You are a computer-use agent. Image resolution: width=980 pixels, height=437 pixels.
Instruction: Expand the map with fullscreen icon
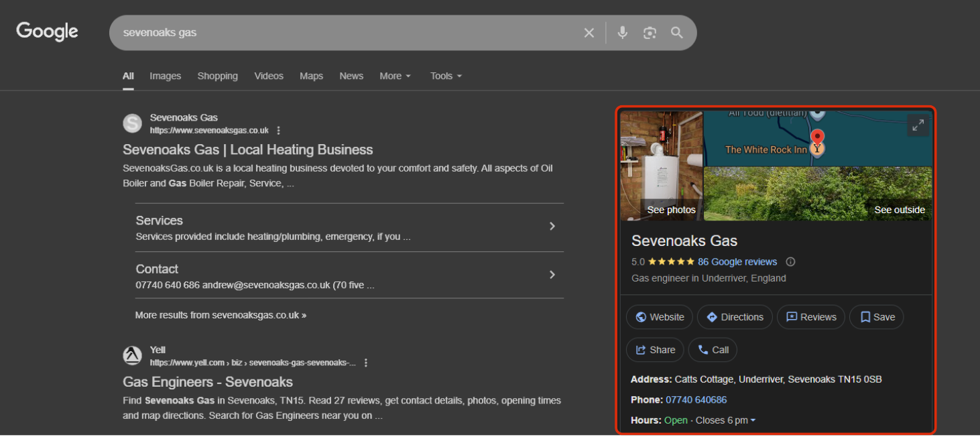point(918,125)
